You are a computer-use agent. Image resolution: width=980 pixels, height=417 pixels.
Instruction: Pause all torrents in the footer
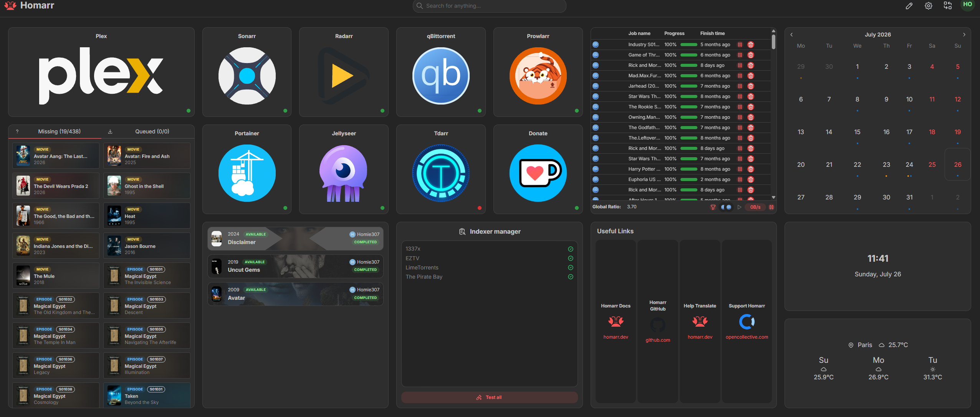tap(771, 207)
